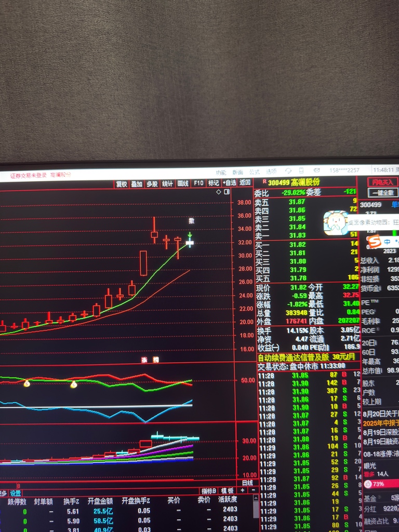Screen dimensions: 399x532
Task: Open the mail envelope icon
Action: tap(316, 170)
